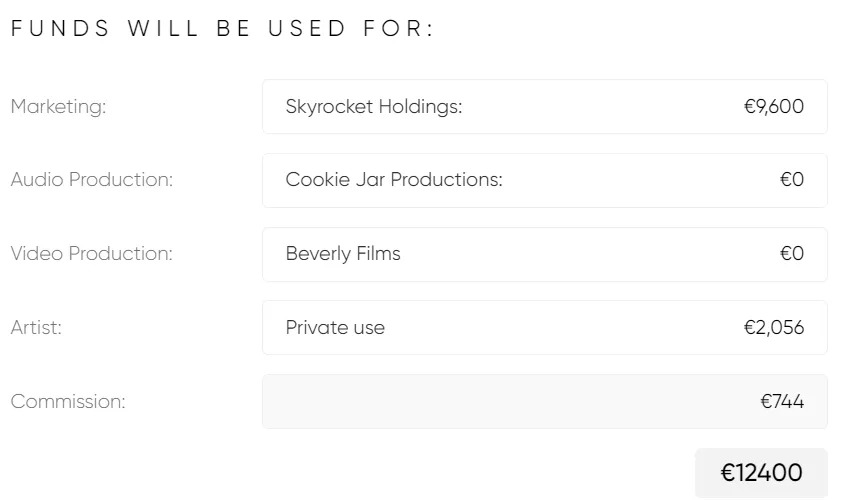The image size is (866, 500).
Task: Click the €9,600 Marketing amount
Action: click(773, 107)
